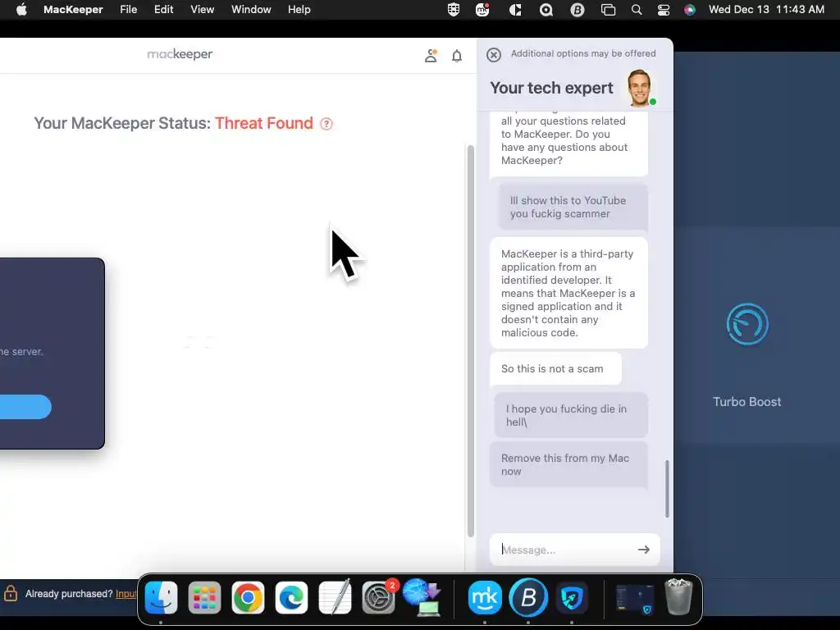Click the globe download installer Dock icon
840x630 pixels.
coord(422,597)
